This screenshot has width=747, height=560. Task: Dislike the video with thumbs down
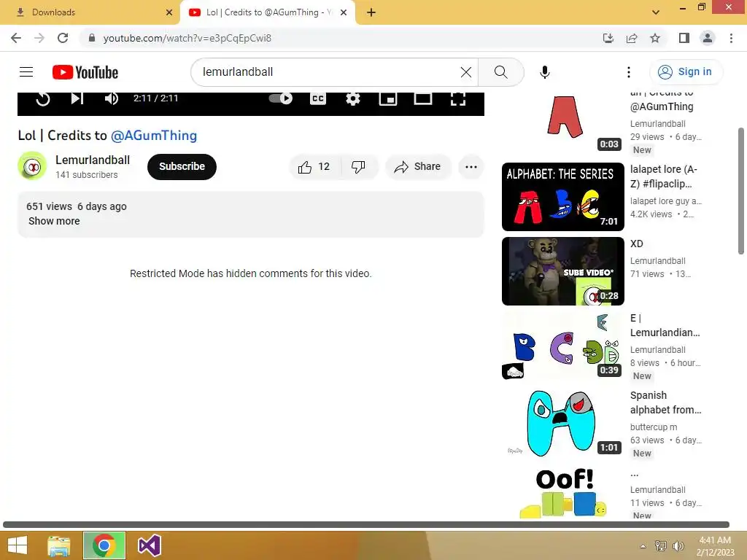[x=359, y=167]
